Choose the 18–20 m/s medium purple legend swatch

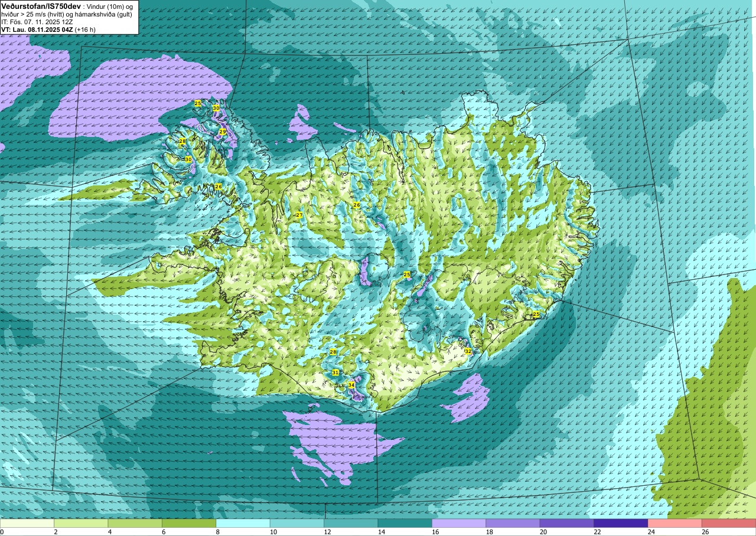coord(513,523)
